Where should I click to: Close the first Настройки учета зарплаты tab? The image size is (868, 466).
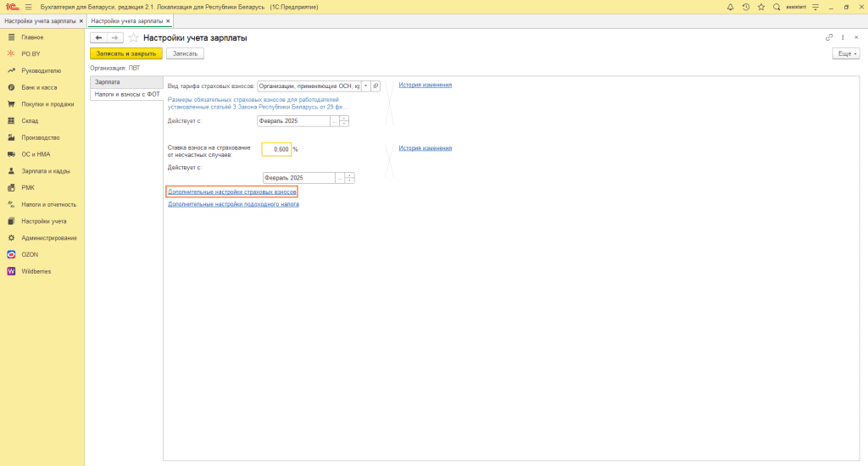click(81, 21)
